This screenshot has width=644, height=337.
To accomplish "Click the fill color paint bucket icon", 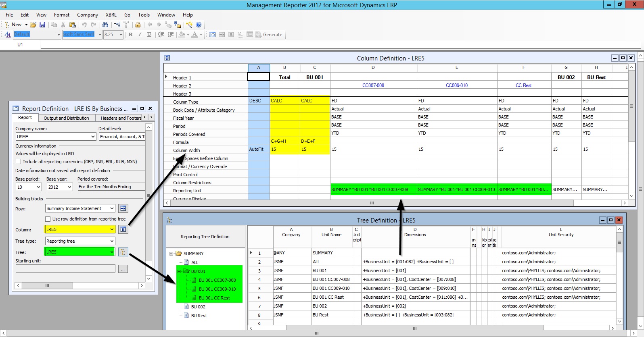I will click(182, 35).
